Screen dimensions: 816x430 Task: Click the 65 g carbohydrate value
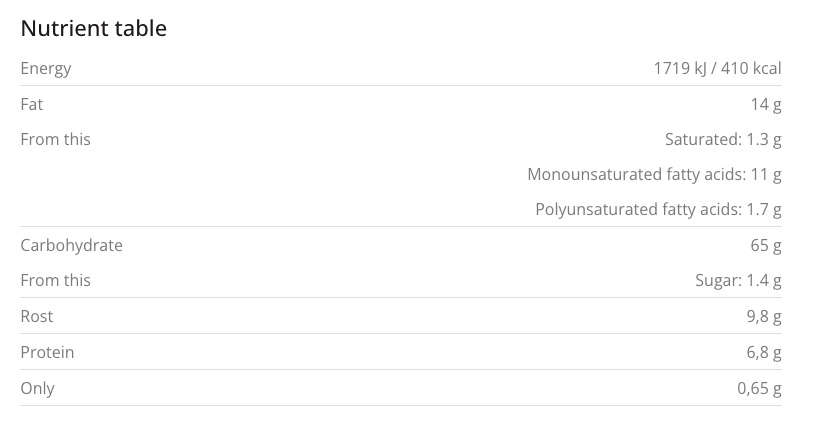pos(765,245)
